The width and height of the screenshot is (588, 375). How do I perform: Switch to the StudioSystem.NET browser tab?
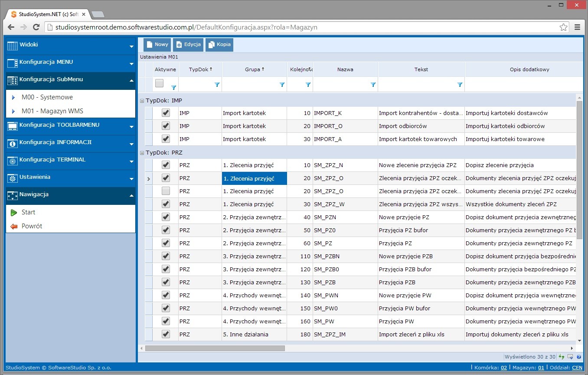pos(48,14)
